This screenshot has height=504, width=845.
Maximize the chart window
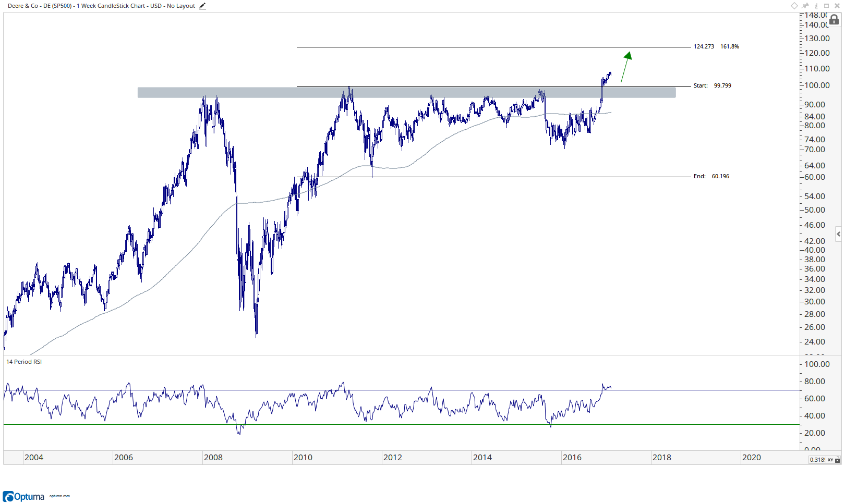(x=826, y=6)
